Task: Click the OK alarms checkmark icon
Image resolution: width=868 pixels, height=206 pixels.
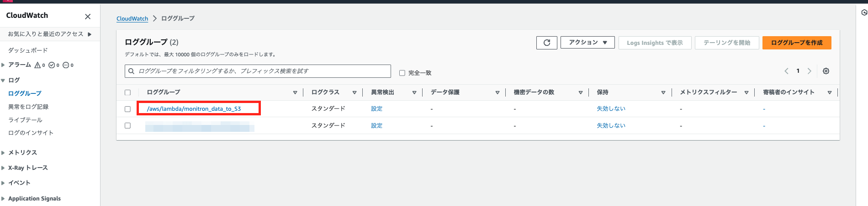Action: pos(52,65)
